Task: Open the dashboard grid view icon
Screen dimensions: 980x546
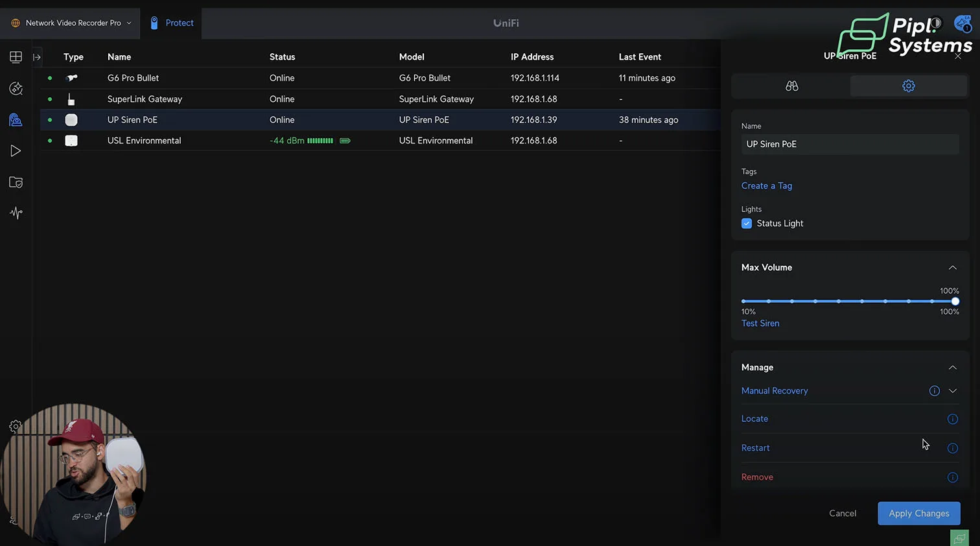Action: [x=16, y=57]
